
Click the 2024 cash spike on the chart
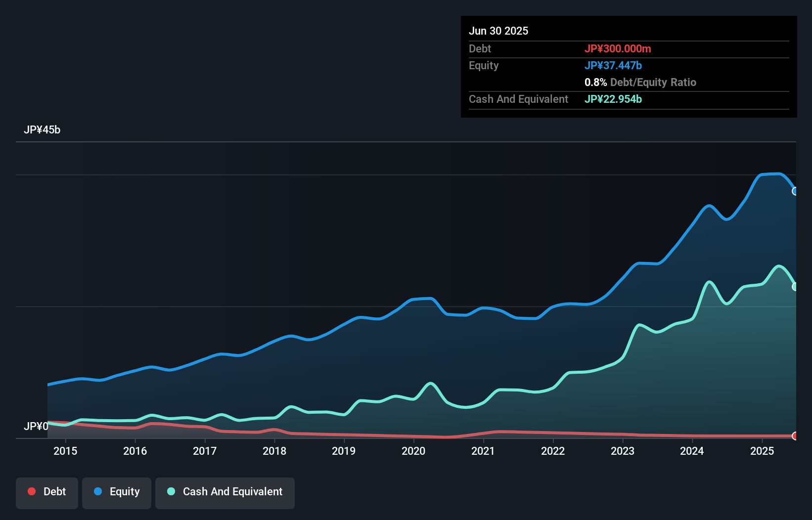coord(710,281)
